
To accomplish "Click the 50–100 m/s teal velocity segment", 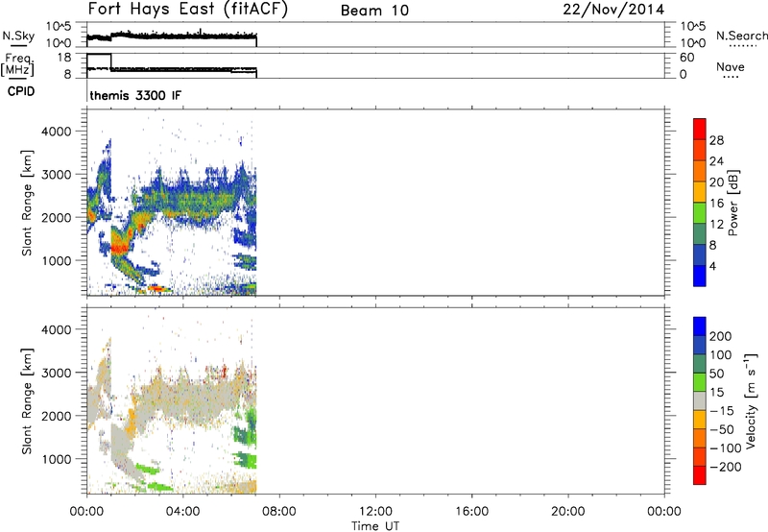I will coord(700,364).
